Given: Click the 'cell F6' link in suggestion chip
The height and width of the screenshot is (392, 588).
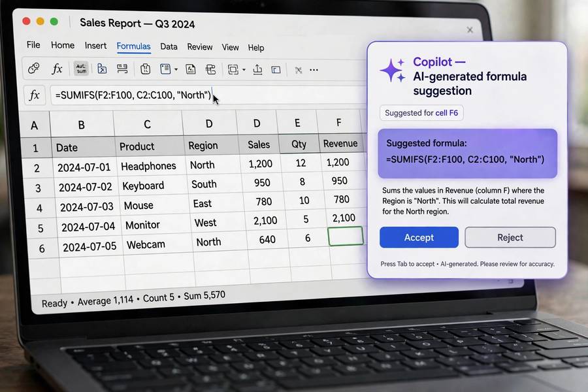Looking at the screenshot, I should pos(447,113).
